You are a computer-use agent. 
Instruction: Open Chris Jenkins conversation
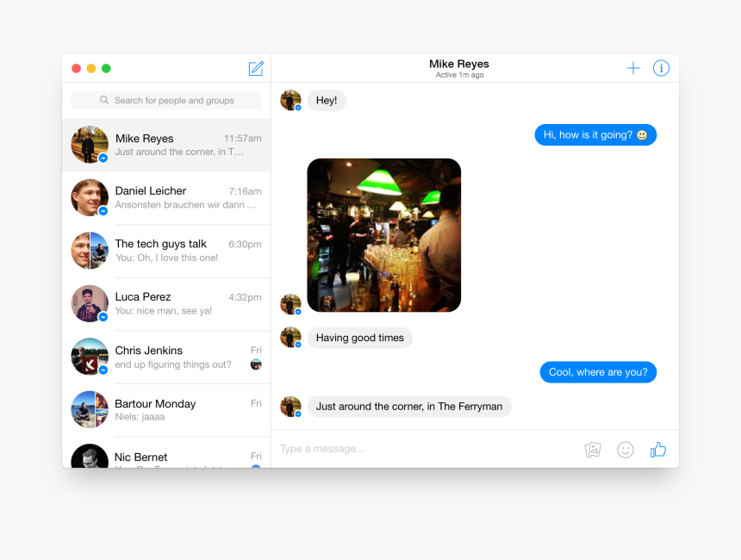point(166,357)
